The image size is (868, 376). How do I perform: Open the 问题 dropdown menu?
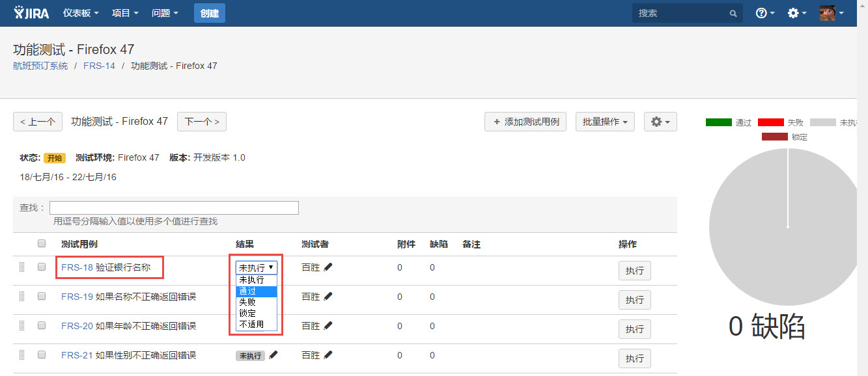click(x=165, y=13)
